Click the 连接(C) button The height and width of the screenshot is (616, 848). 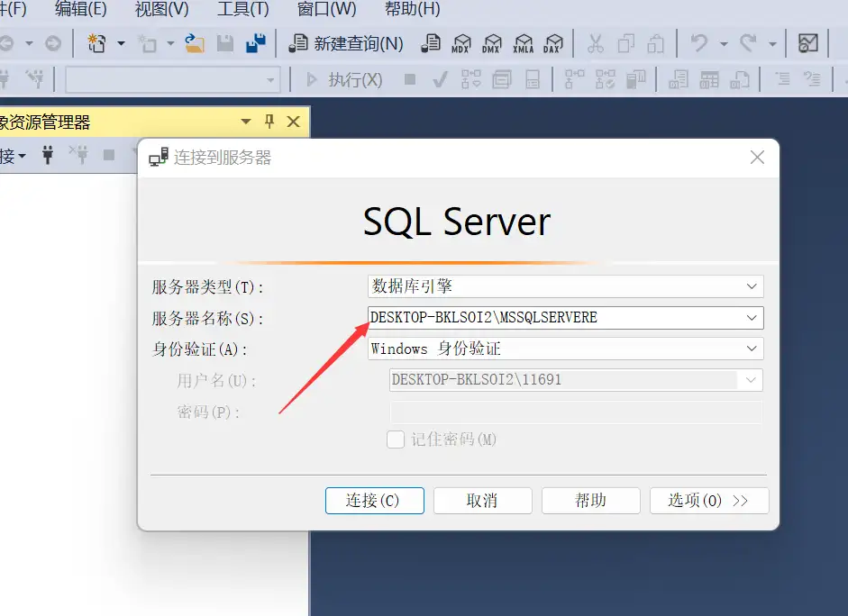pyautogui.click(x=375, y=501)
